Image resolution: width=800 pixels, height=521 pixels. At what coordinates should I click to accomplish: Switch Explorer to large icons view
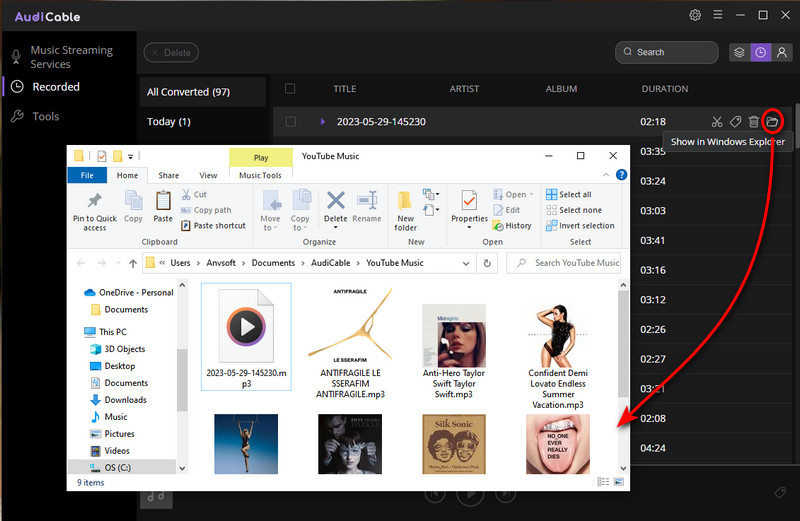(619, 482)
